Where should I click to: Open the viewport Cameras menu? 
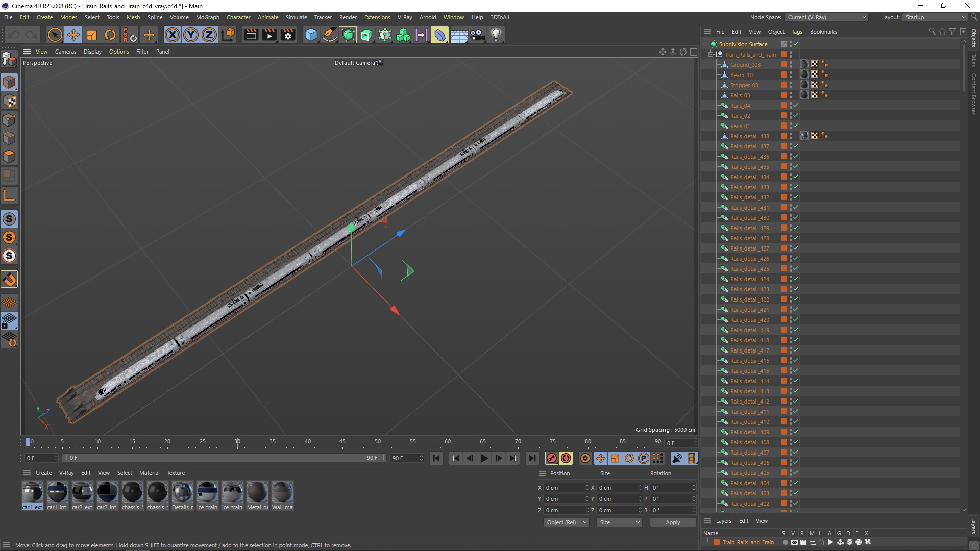point(65,52)
